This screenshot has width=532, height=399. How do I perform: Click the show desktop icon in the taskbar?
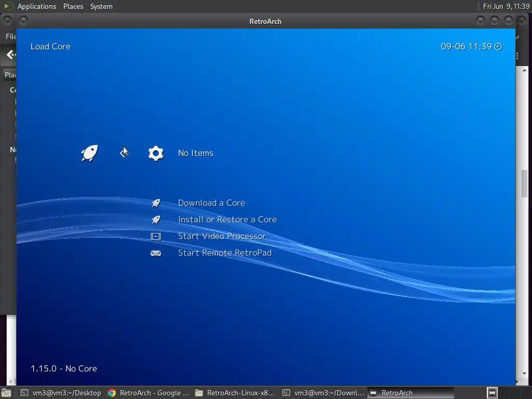pyautogui.click(x=6, y=393)
